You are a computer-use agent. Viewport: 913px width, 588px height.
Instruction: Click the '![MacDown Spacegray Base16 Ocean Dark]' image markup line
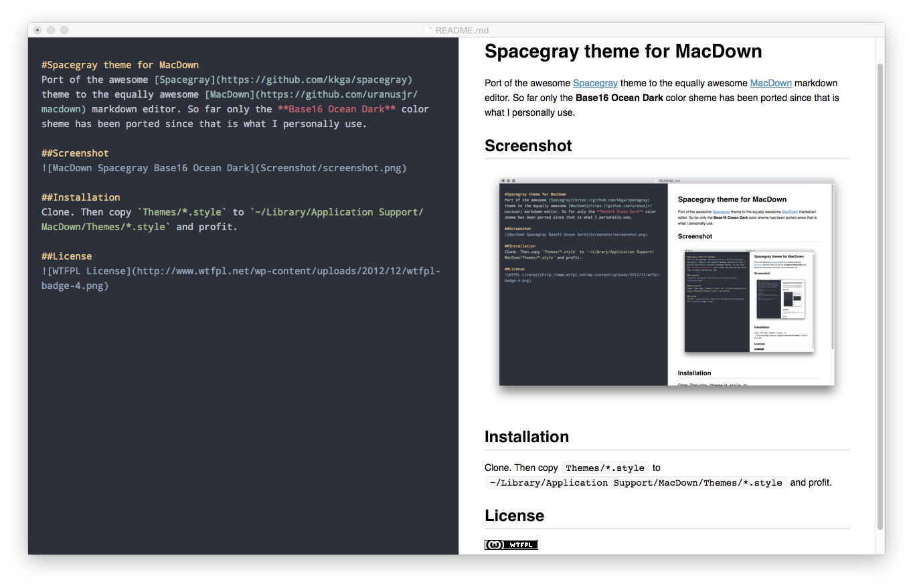(224, 168)
